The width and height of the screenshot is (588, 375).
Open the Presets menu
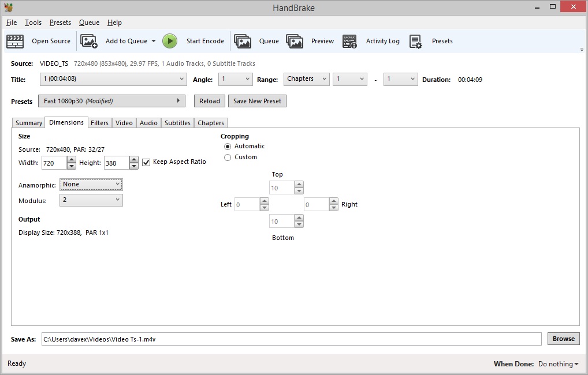(60, 22)
